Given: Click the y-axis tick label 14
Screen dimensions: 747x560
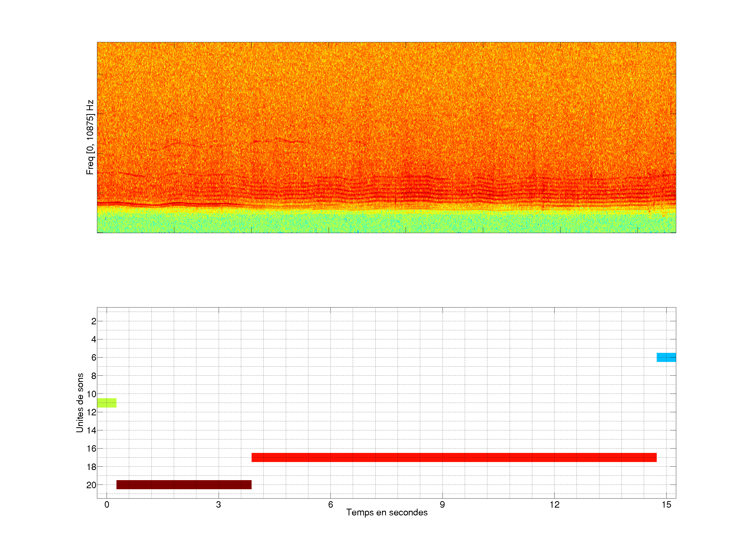Looking at the screenshot, I should tap(91, 430).
